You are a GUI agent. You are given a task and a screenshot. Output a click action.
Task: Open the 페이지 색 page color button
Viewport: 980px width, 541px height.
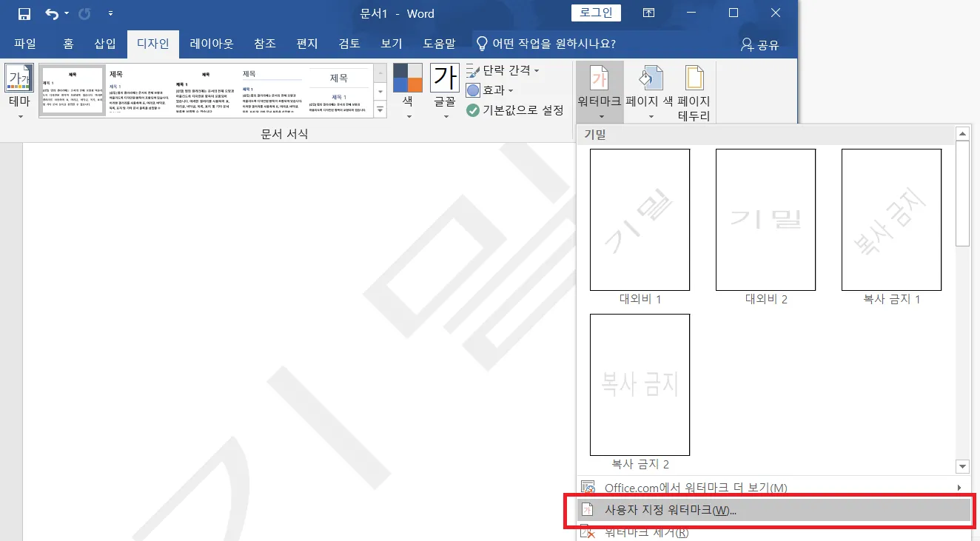tap(649, 92)
